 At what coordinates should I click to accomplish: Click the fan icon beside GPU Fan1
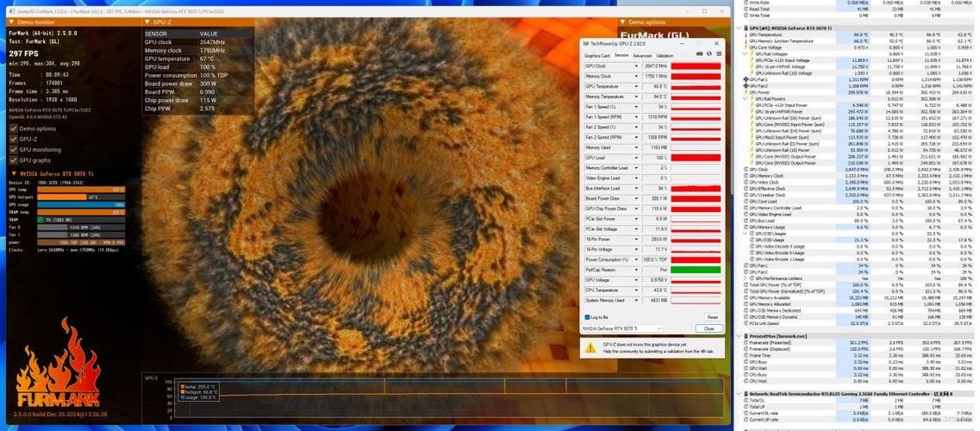(746, 79)
